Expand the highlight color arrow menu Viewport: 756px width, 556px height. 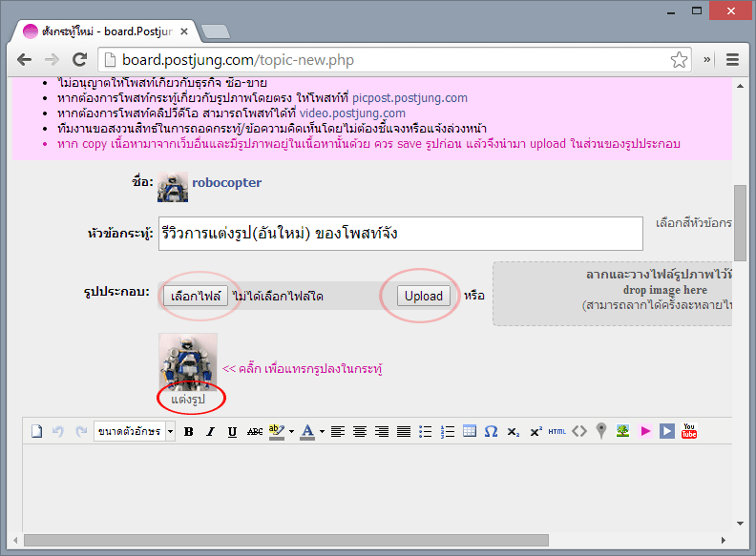pos(290,431)
